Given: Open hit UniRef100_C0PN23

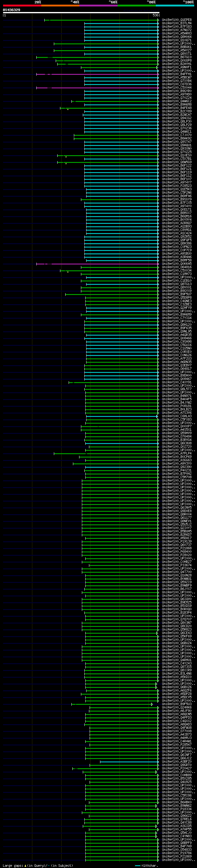Looking at the screenshot, I should [x=177, y=247].
